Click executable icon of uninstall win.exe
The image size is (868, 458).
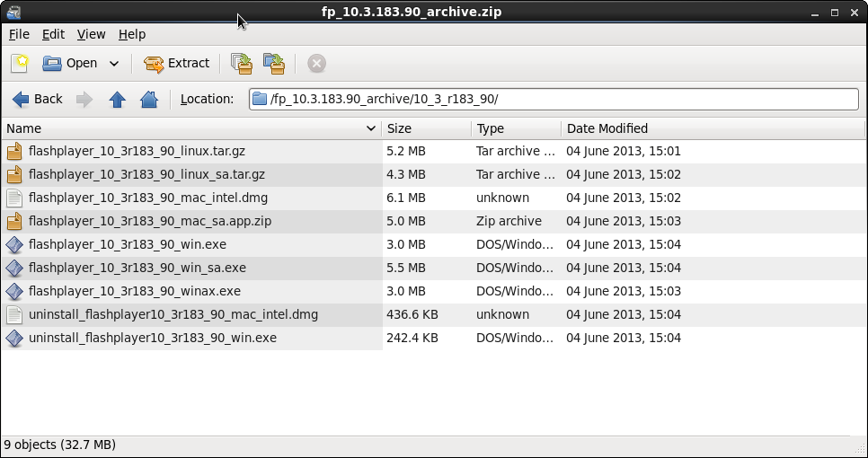click(14, 338)
